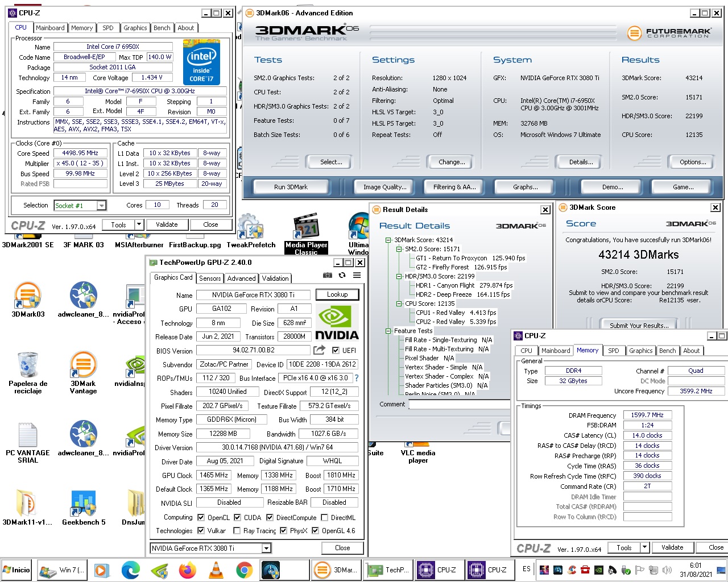Enable the DirectML checkbox
728x582 pixels.
pyautogui.click(x=324, y=518)
